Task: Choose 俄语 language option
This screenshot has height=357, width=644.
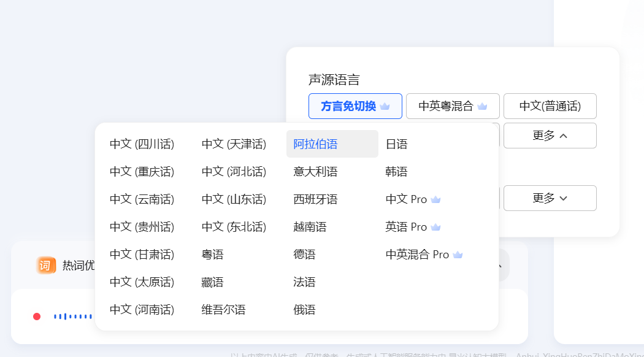Action: pos(304,310)
